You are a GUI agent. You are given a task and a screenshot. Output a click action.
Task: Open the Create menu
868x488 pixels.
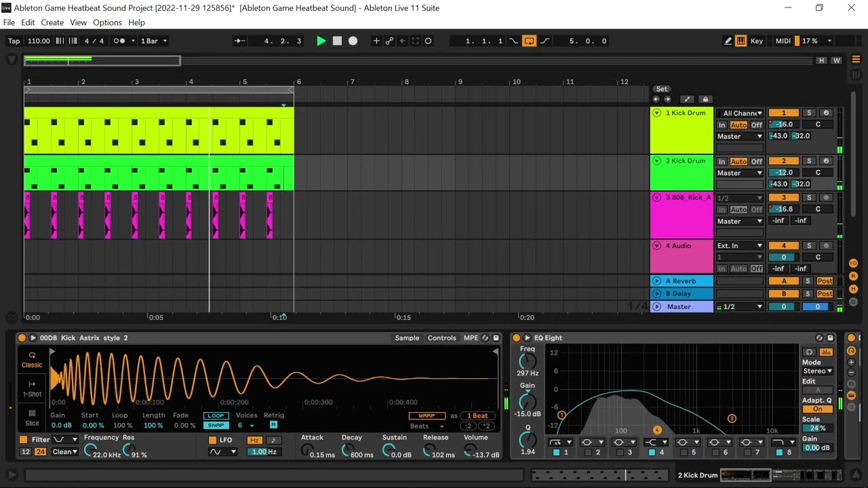click(52, 22)
